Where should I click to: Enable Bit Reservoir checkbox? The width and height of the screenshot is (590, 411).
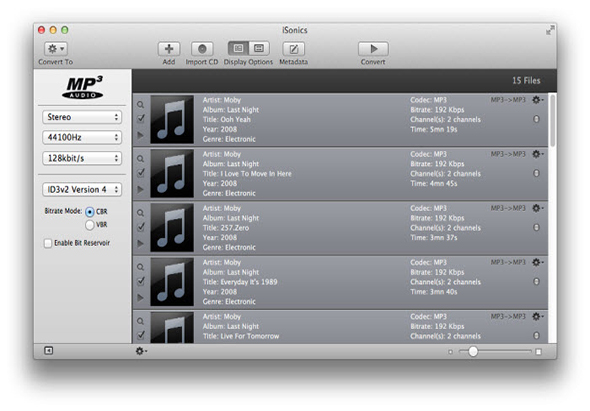point(48,244)
